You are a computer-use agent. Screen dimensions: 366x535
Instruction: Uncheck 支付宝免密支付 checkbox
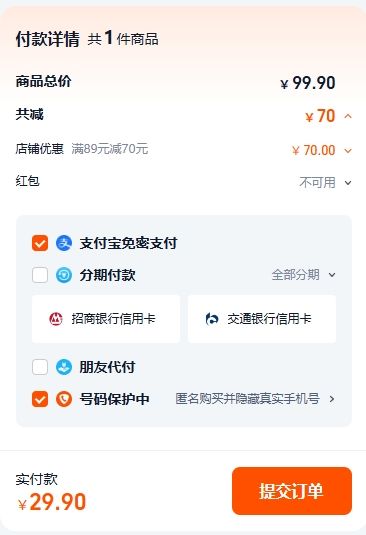[40, 244]
